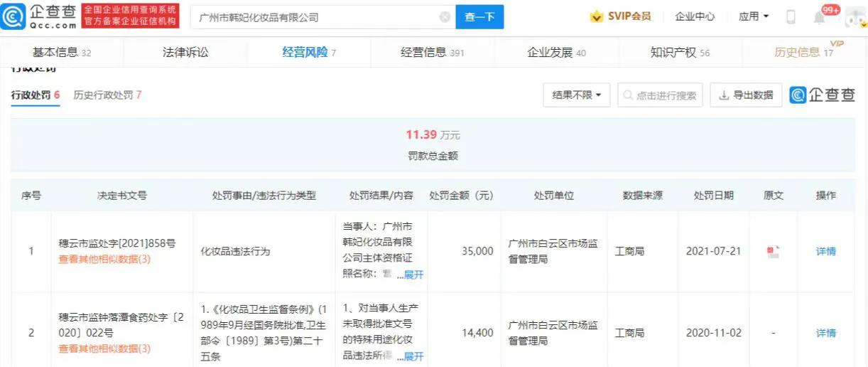Click the 2020-11-02 date cell
Viewport: 868px width, 367px height.
tap(714, 333)
